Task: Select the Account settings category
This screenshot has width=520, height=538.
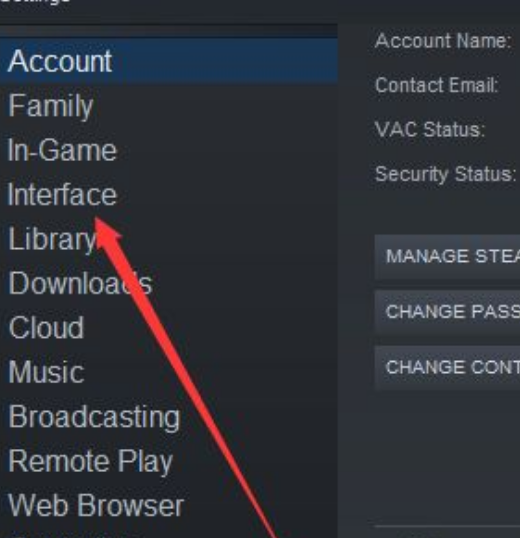Action: (x=168, y=61)
